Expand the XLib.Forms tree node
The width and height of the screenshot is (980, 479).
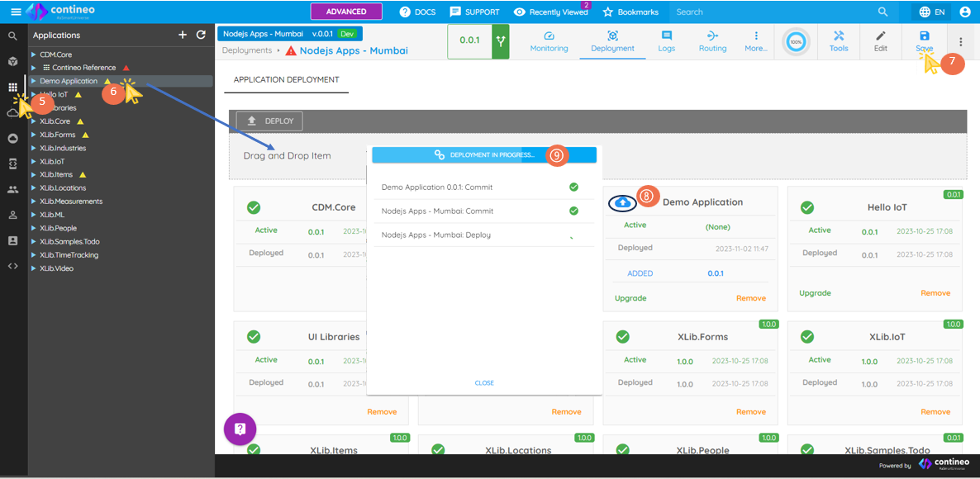click(x=34, y=135)
